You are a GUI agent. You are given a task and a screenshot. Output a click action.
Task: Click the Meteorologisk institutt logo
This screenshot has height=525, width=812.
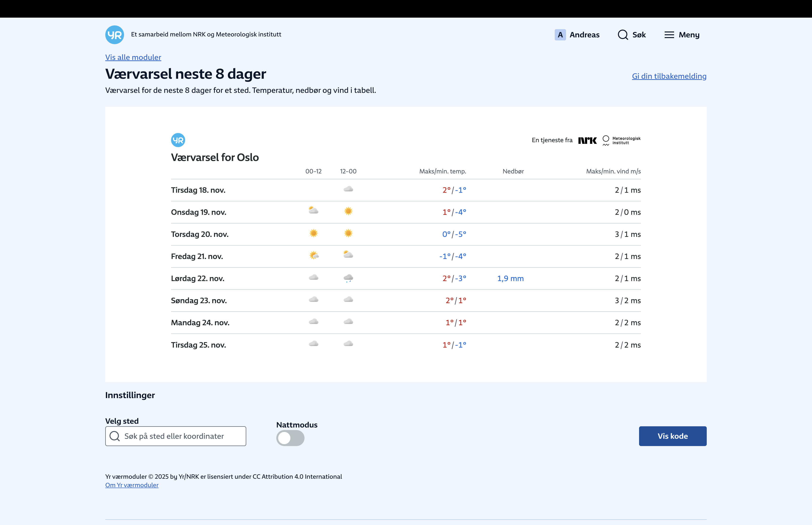coord(621,141)
